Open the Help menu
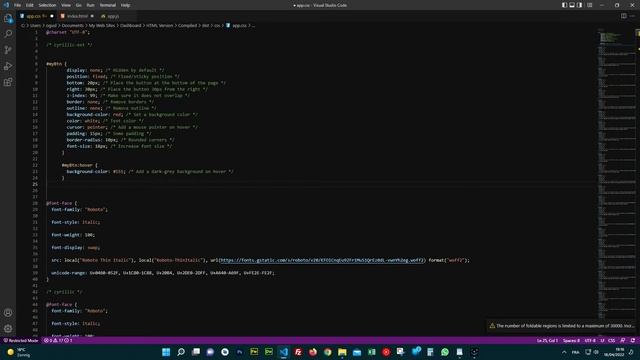The width and height of the screenshot is (640, 360). tap(126, 5)
